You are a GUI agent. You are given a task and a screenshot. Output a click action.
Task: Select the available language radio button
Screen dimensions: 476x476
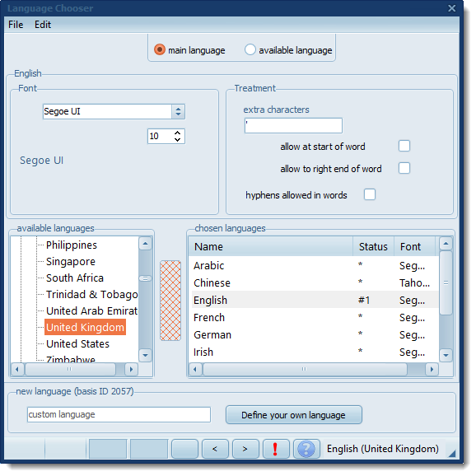[x=250, y=49]
